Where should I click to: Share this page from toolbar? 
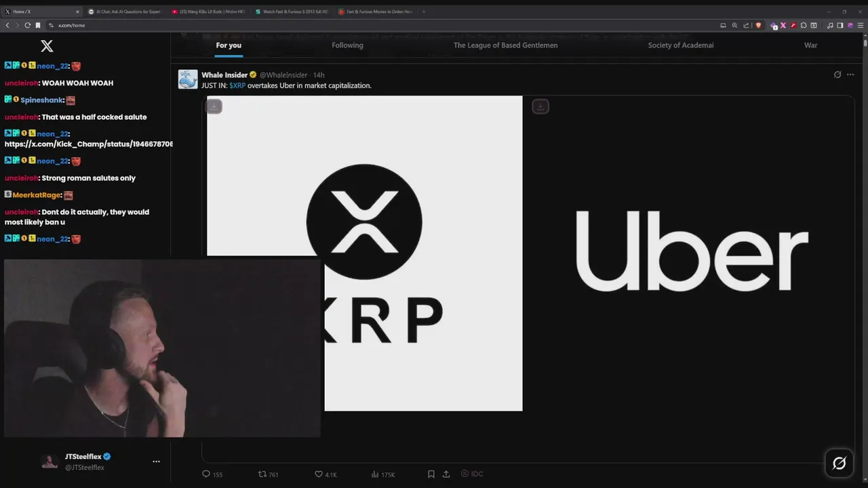click(746, 25)
